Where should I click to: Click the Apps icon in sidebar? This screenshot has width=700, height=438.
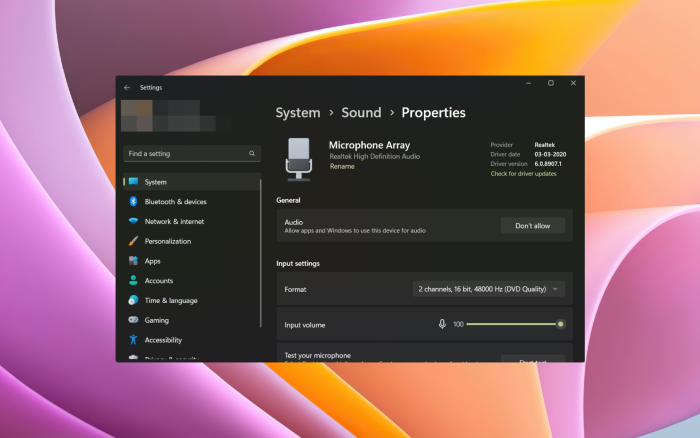[x=133, y=261]
